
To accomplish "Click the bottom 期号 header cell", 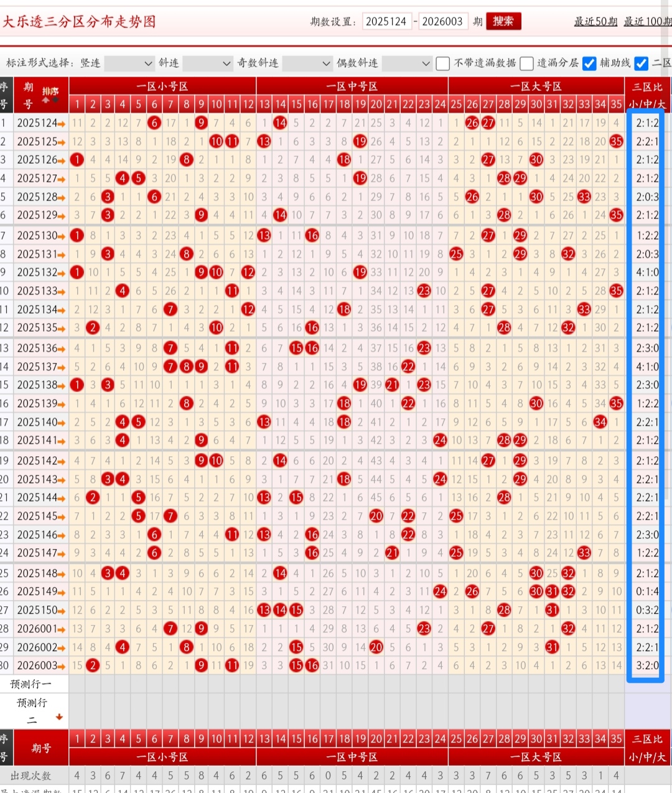I will pos(41,748).
